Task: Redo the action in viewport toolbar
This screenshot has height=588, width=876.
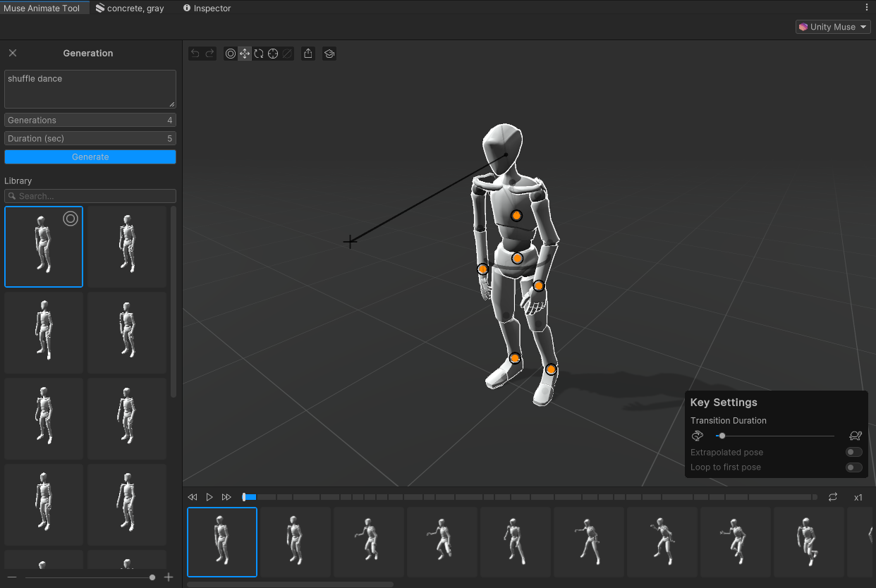Action: point(209,54)
